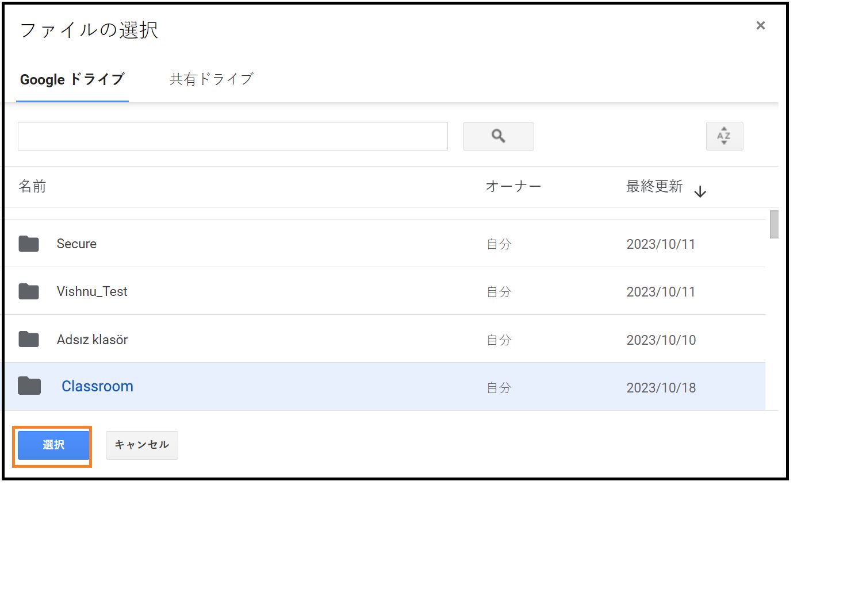The width and height of the screenshot is (851, 616).
Task: Sort by the 名前 column header
Action: click(32, 186)
